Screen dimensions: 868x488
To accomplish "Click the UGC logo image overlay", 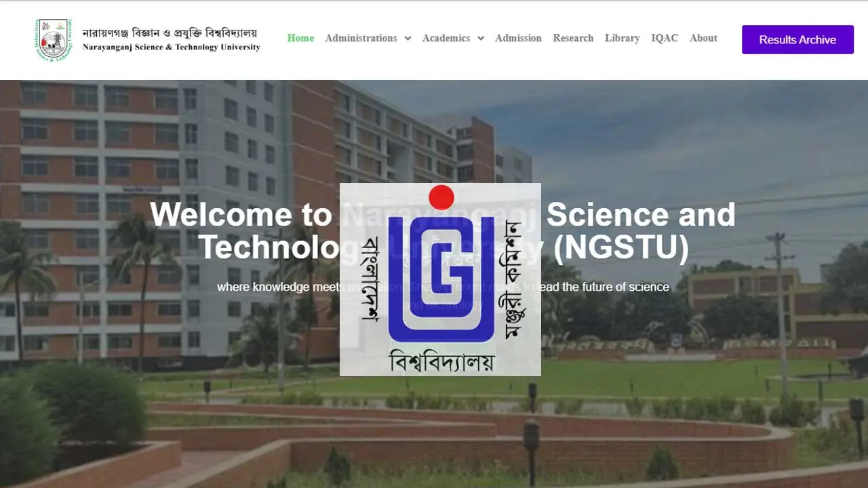I will pyautogui.click(x=440, y=279).
